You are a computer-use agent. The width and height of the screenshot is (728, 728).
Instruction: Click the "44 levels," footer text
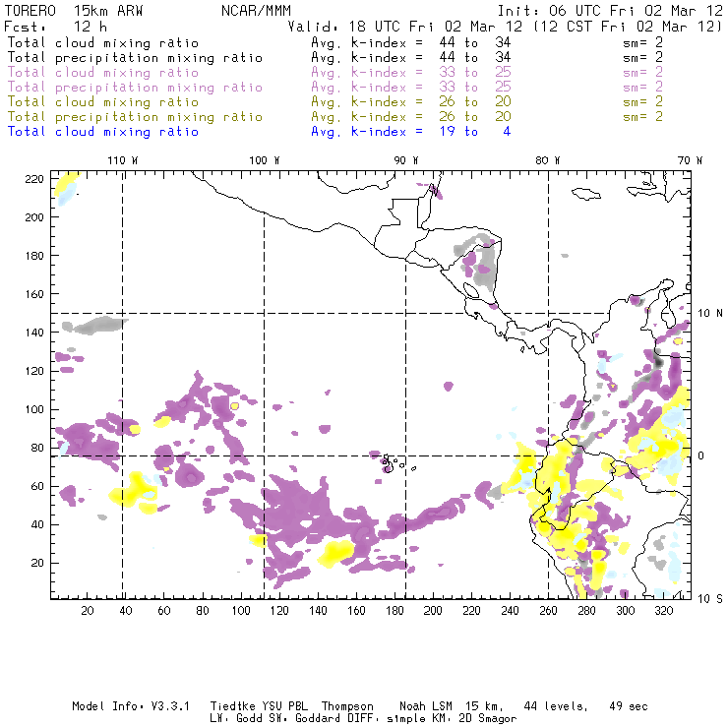556,706
